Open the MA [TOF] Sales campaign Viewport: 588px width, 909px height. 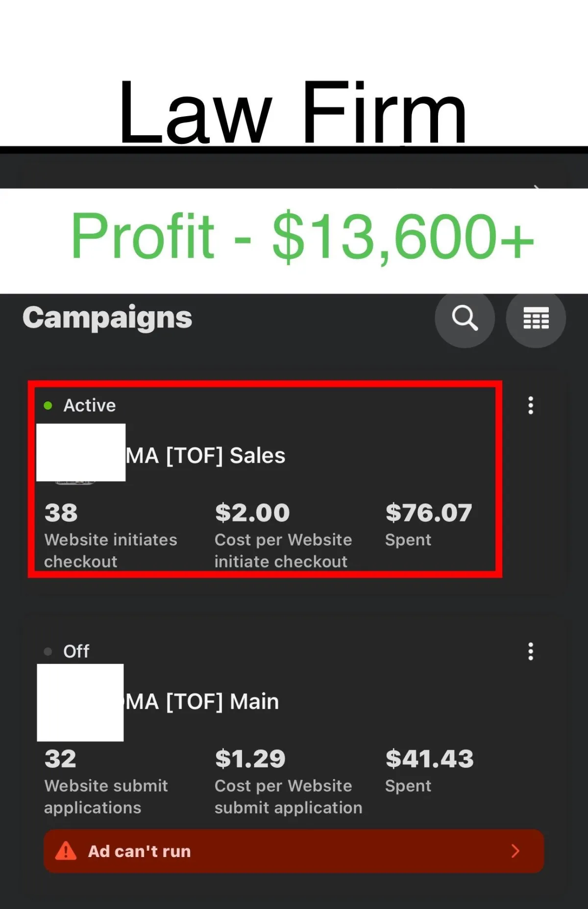coord(205,455)
